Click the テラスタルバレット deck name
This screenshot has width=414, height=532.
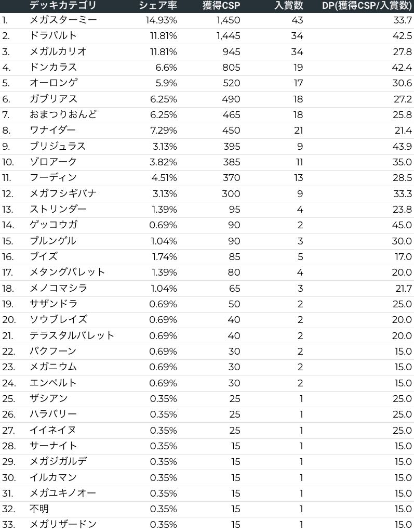(72, 335)
